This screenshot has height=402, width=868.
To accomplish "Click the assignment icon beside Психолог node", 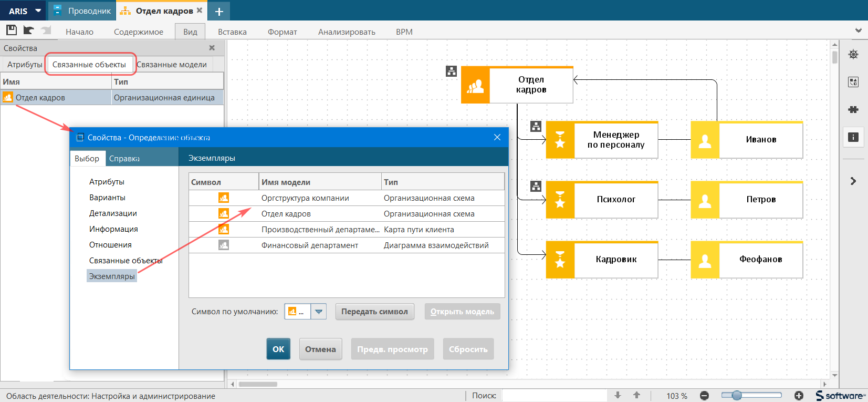I will click(536, 186).
